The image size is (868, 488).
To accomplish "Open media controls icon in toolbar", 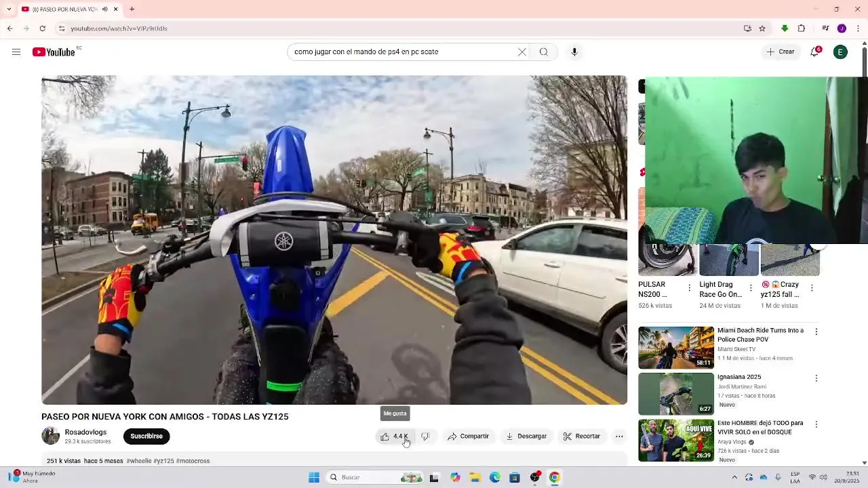I will click(x=825, y=28).
